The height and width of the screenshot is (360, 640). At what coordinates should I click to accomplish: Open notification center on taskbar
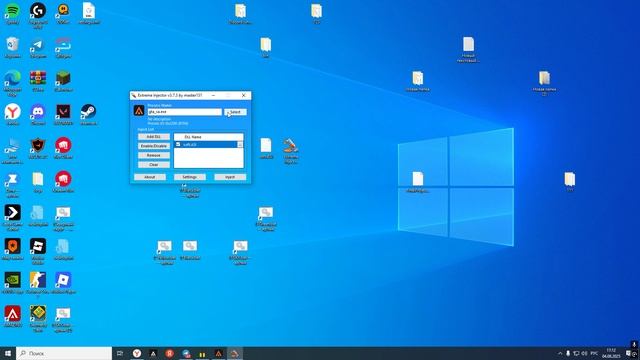point(629,353)
